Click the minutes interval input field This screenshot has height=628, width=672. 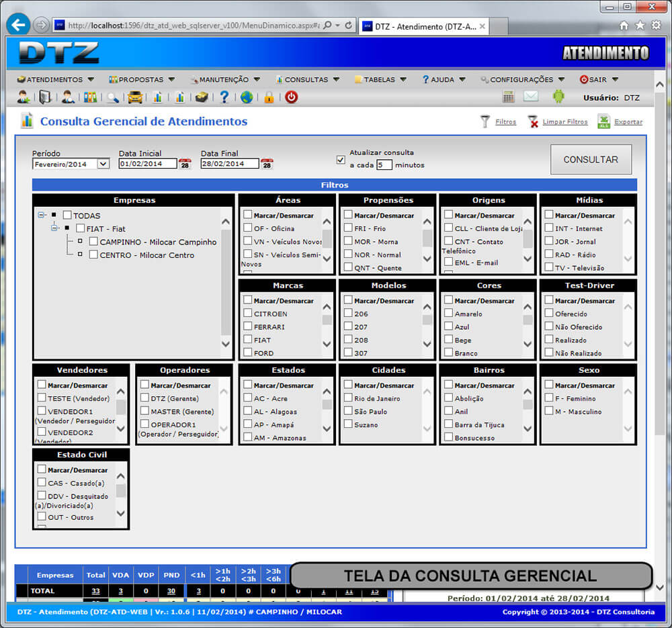(384, 165)
